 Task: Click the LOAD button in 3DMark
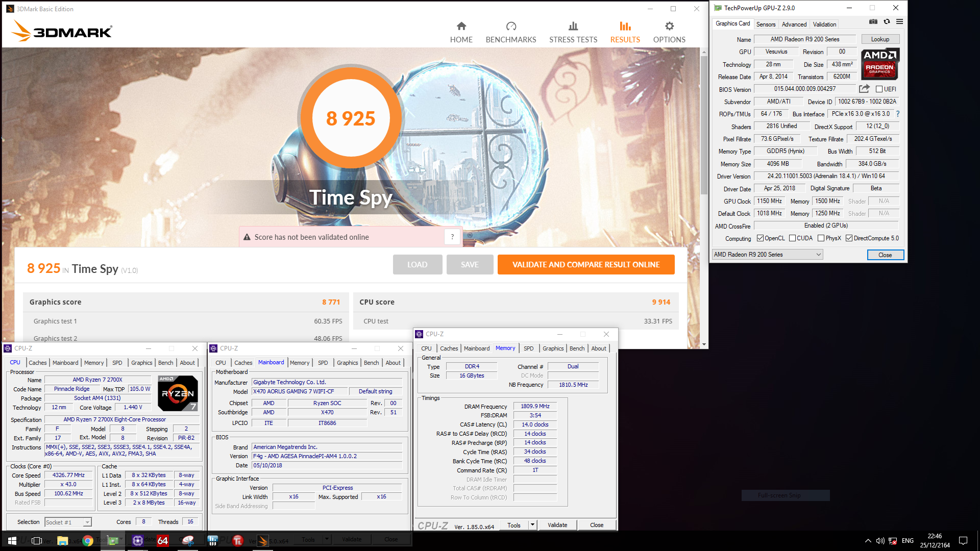tap(418, 264)
